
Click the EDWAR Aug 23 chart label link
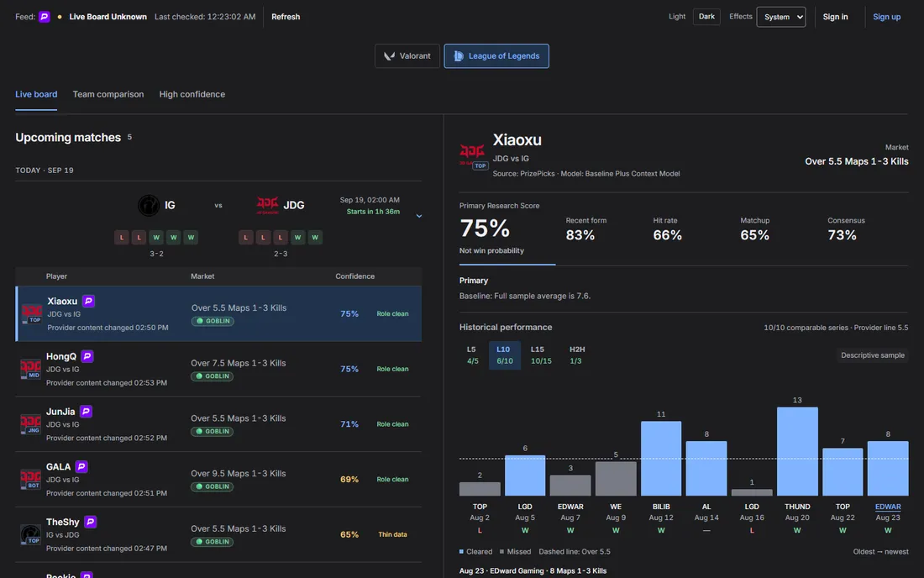tap(888, 507)
